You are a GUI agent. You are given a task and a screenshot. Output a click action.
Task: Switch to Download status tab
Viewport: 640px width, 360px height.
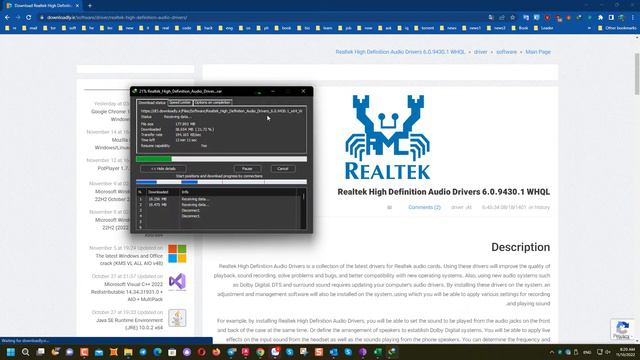(152, 102)
